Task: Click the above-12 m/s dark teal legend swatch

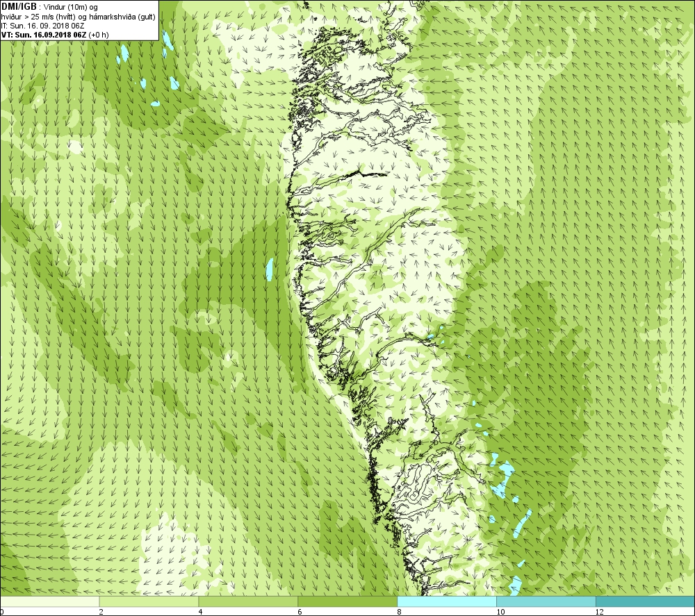Action: click(x=646, y=601)
